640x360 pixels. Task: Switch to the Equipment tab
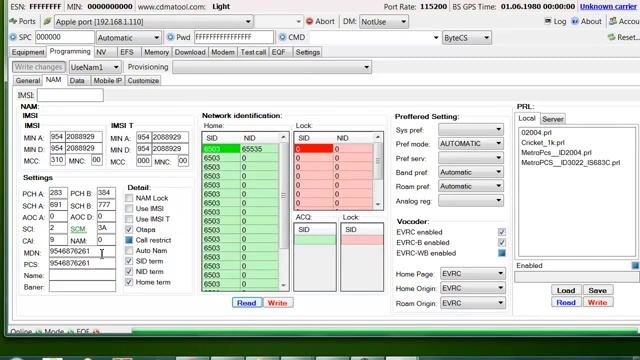(28, 52)
